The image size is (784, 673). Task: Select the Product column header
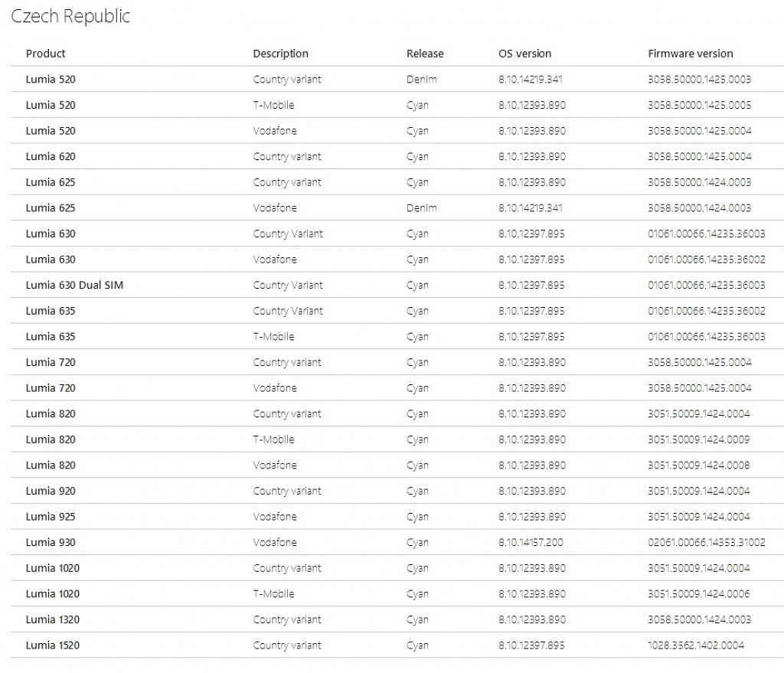(45, 54)
